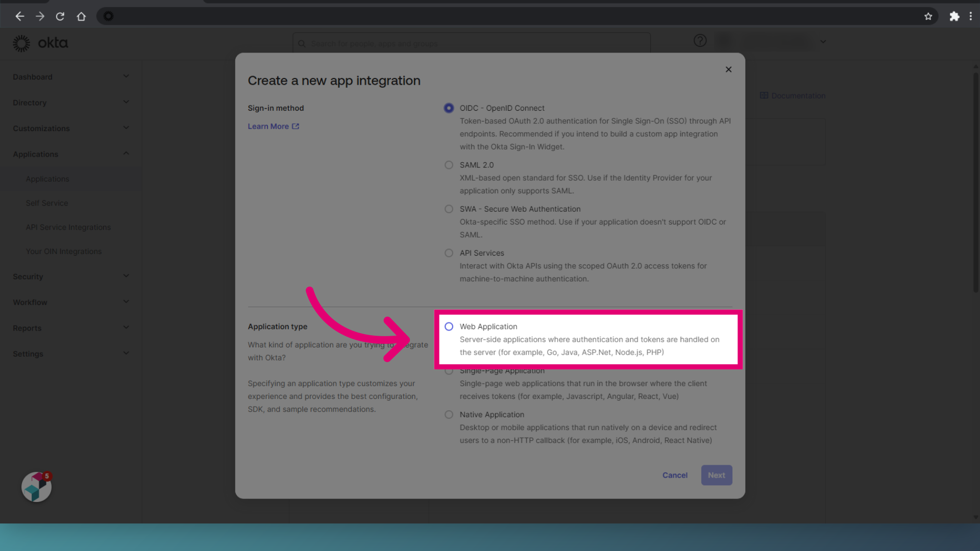Expand Workflow section chevron
The width and height of the screenshot is (980, 551).
click(126, 302)
